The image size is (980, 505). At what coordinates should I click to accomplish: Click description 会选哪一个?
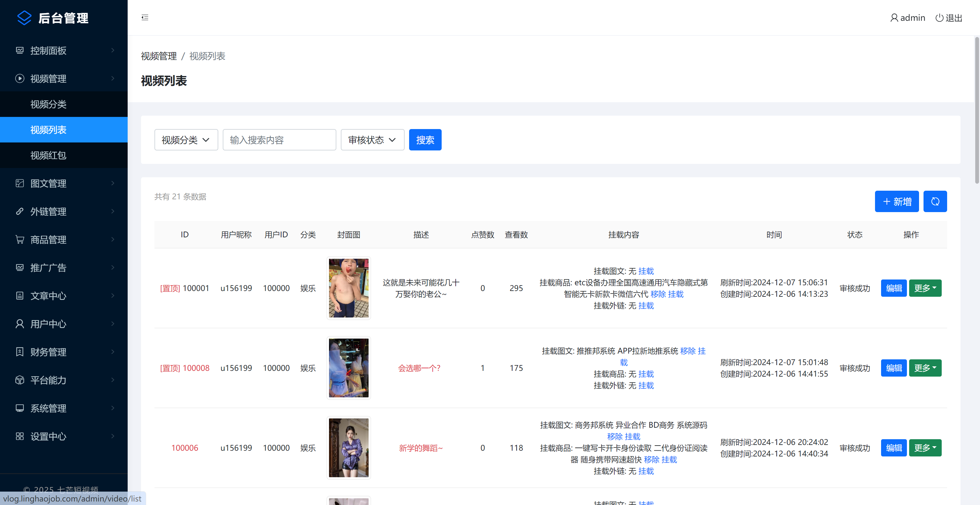tap(419, 368)
